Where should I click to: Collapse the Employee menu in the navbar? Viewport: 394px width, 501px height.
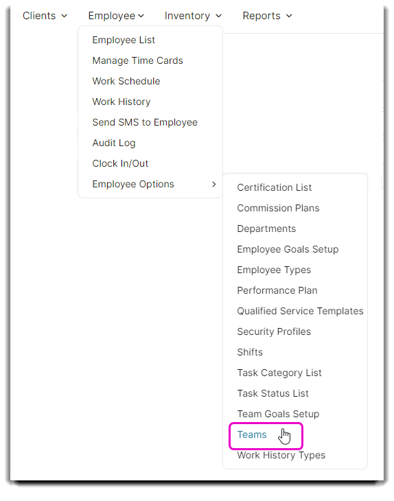pos(116,16)
